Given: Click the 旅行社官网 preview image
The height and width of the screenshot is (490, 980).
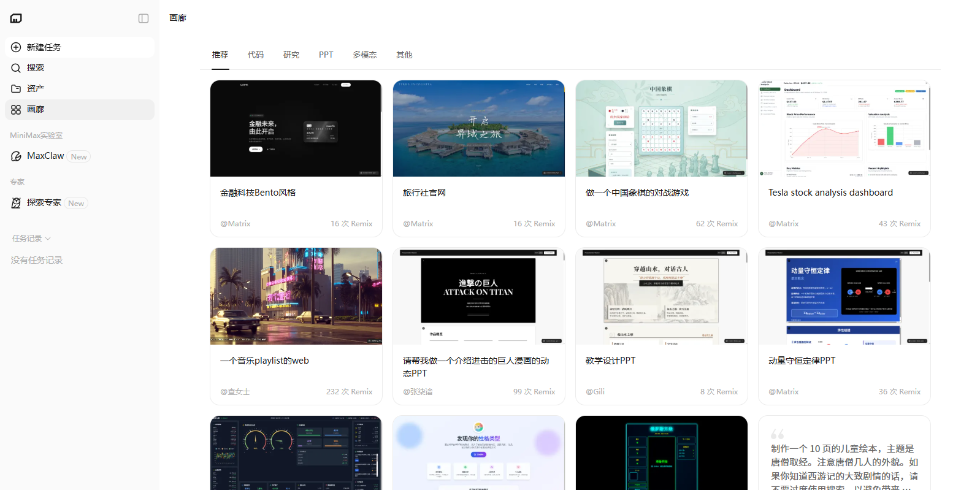Looking at the screenshot, I should [478, 129].
